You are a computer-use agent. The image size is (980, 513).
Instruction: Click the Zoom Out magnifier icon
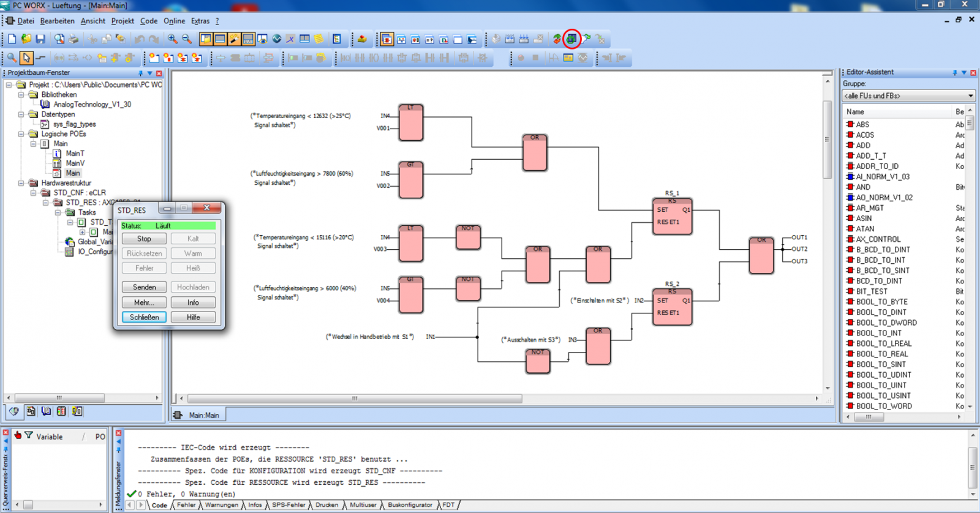187,39
